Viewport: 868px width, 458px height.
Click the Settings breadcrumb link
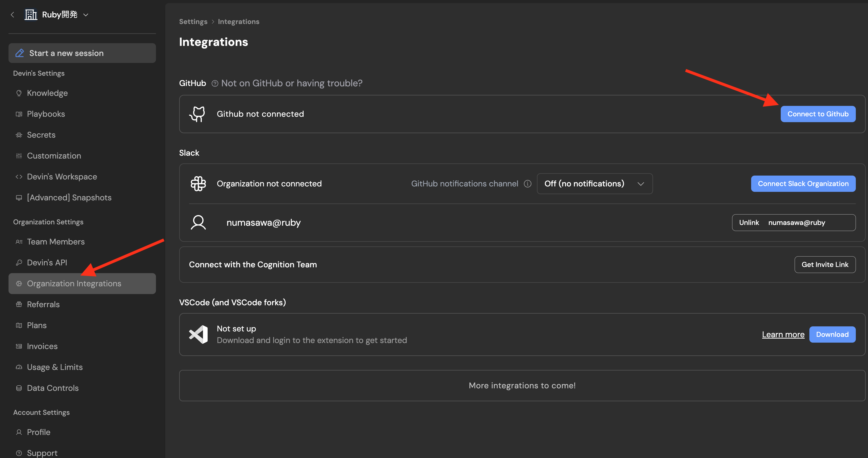[x=193, y=21]
